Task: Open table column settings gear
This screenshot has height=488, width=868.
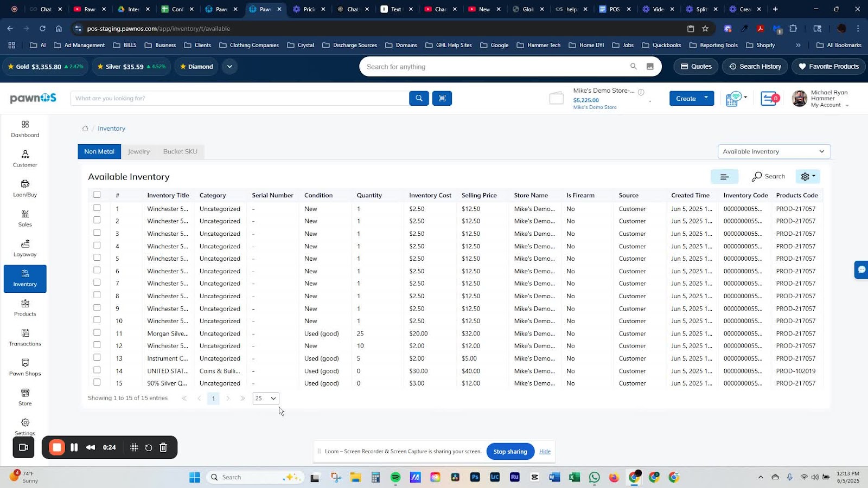Action: pos(808,176)
